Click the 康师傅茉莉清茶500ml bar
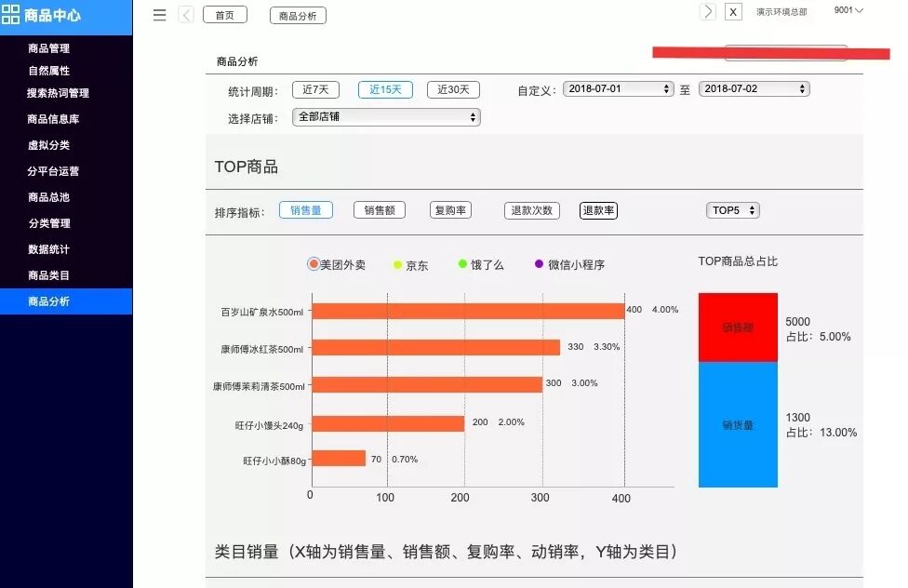This screenshot has height=588, width=908. [x=427, y=384]
